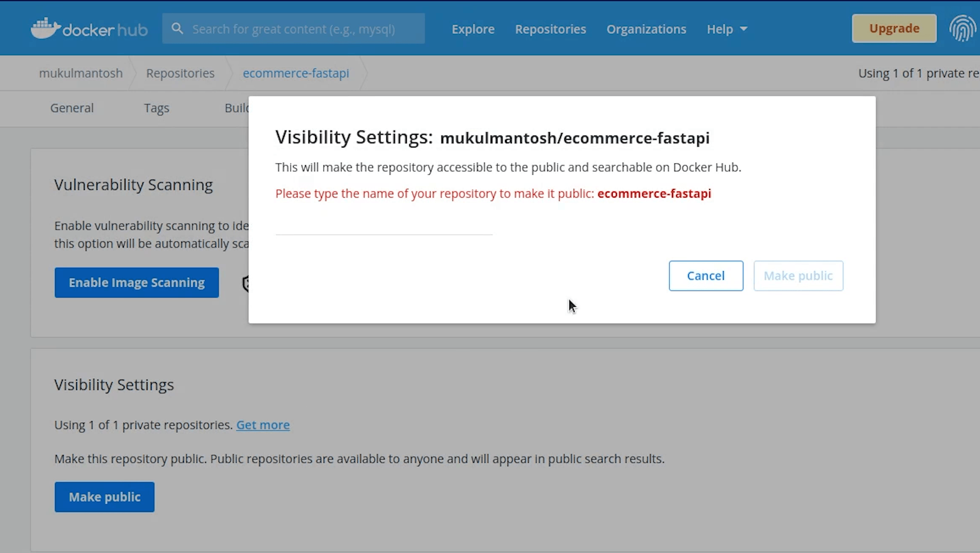Screen dimensions: 980x553
Task: Follow the Get more link
Action: (263, 425)
